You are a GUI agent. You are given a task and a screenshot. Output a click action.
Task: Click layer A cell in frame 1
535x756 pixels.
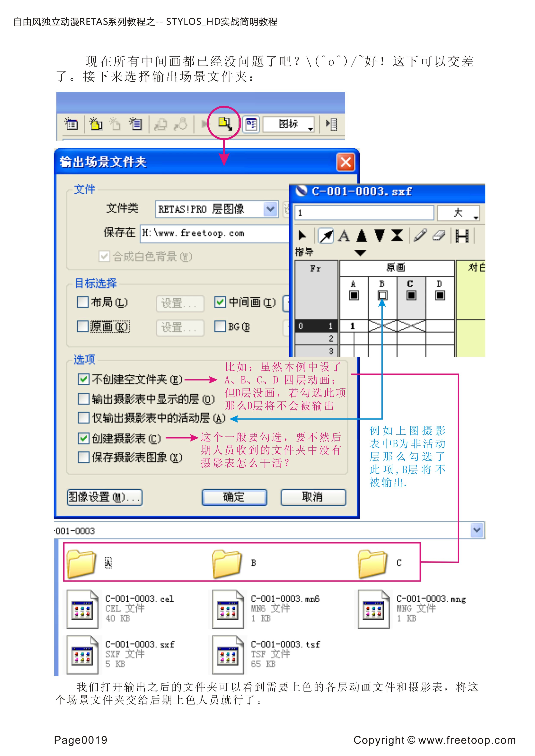click(354, 326)
